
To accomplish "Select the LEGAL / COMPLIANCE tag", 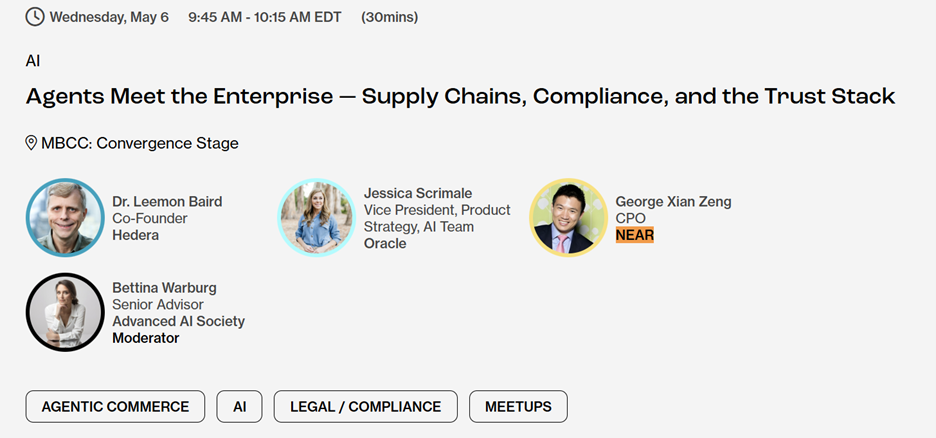I will click(365, 406).
